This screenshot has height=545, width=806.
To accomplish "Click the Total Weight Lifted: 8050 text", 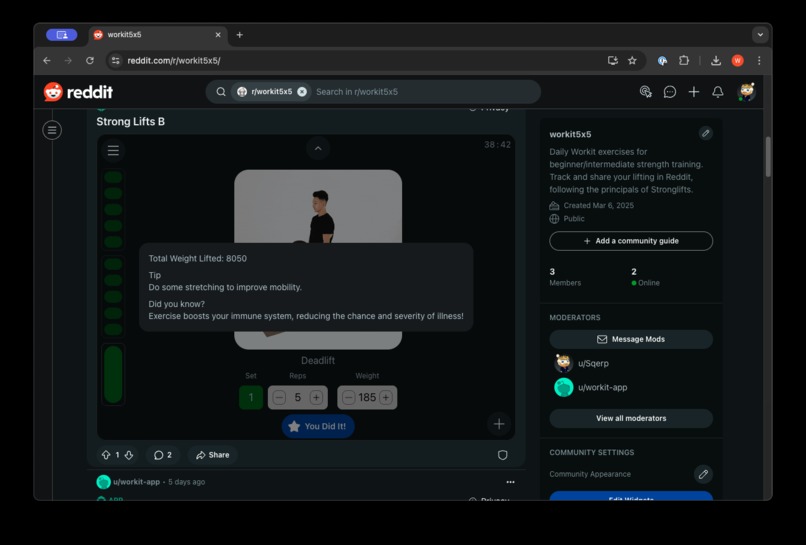I will [197, 259].
